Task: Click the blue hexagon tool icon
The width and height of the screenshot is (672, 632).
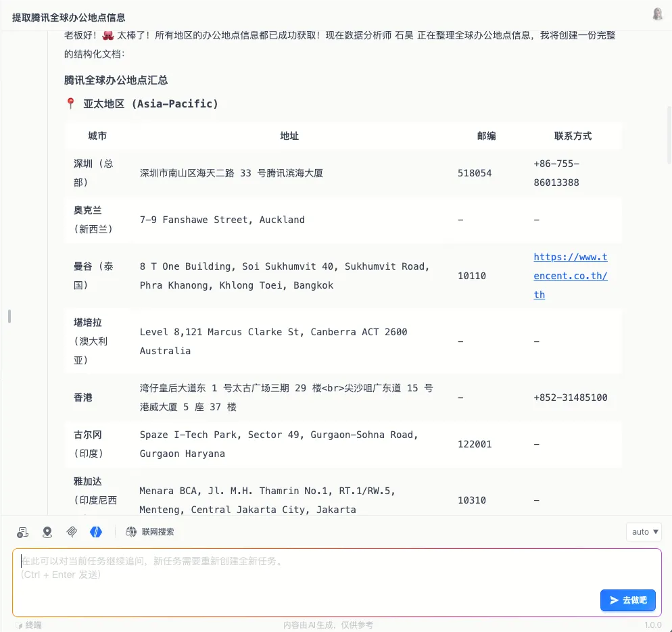Action: 96,532
